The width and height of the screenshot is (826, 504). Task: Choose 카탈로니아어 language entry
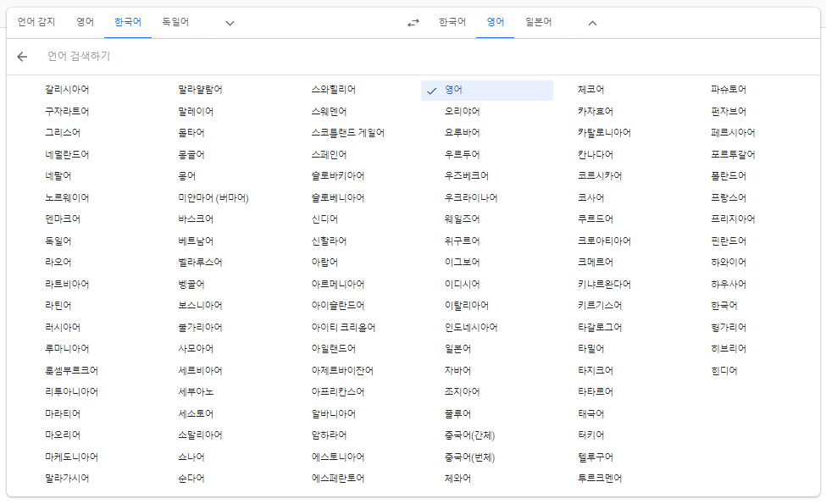point(604,133)
